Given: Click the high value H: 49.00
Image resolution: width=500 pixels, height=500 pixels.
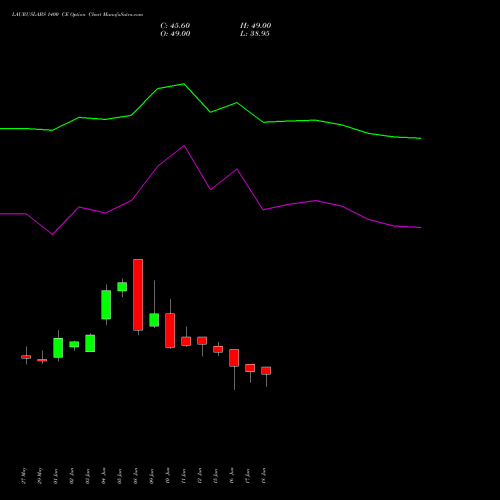Looking at the screenshot, I should tap(256, 26).
